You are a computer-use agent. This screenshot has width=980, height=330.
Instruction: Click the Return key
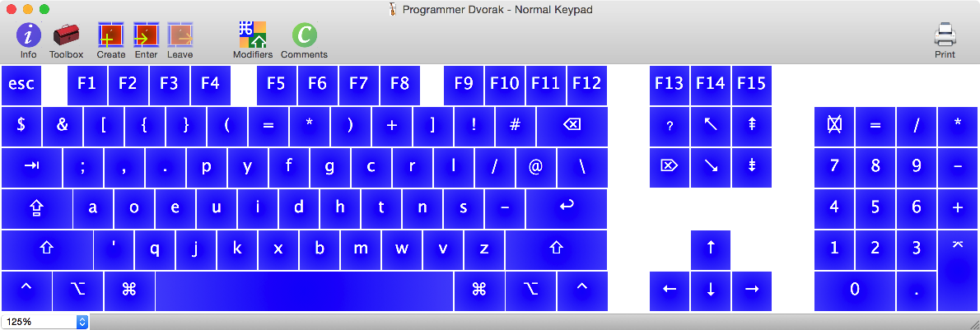(567, 209)
